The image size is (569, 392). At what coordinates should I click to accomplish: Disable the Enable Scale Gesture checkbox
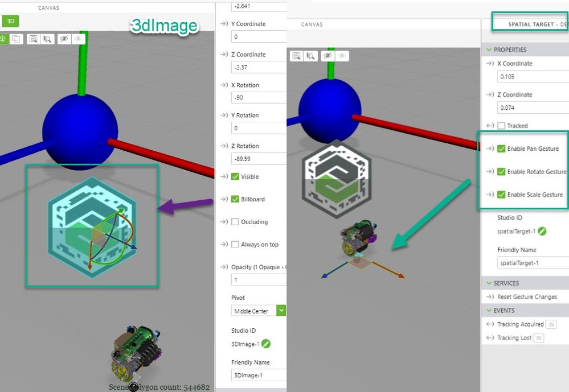(501, 195)
